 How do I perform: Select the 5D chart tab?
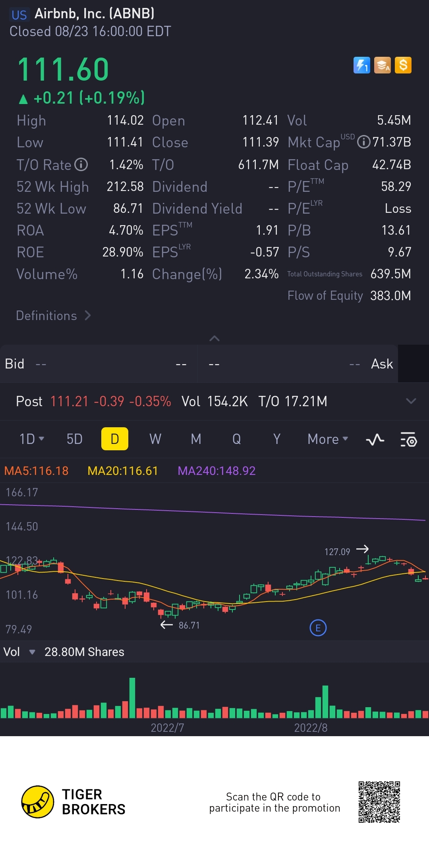pyautogui.click(x=74, y=439)
